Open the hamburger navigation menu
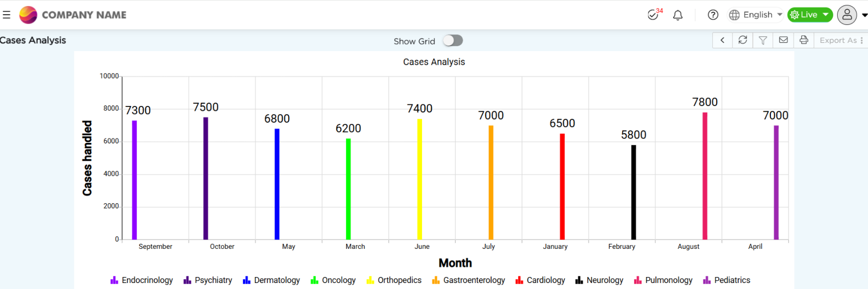 [7, 15]
